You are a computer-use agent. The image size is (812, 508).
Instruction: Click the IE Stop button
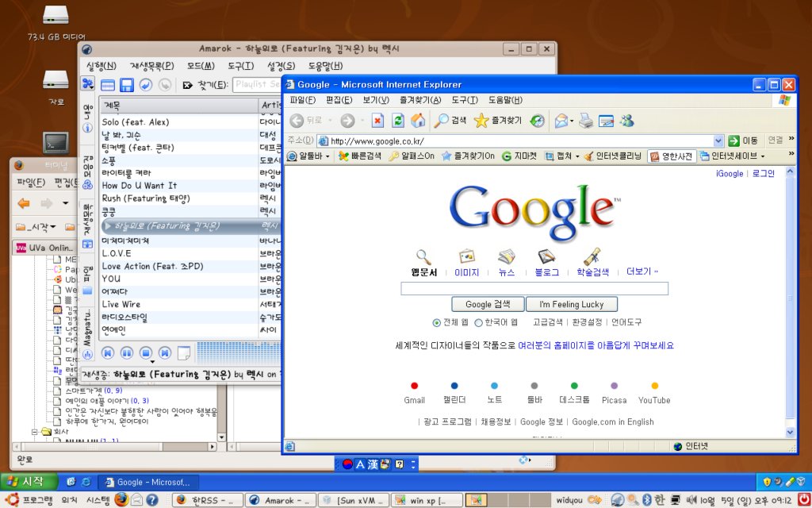tap(377, 121)
